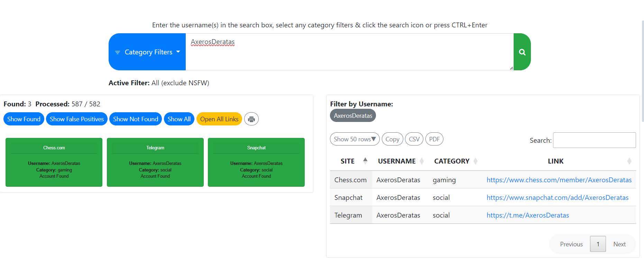Open the chess.com member profile link
This screenshot has width=644, height=264.
559,180
